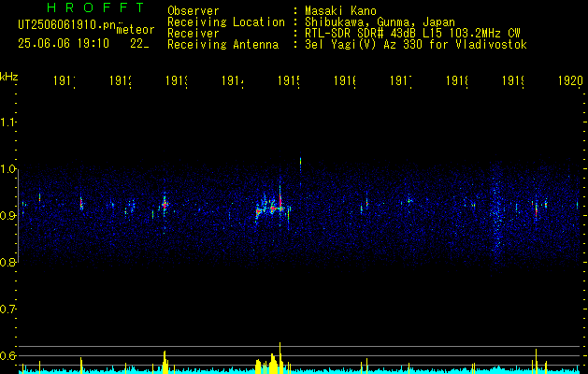Select observer name 'Masaki Kano'
588x374 pixels.
pos(340,11)
